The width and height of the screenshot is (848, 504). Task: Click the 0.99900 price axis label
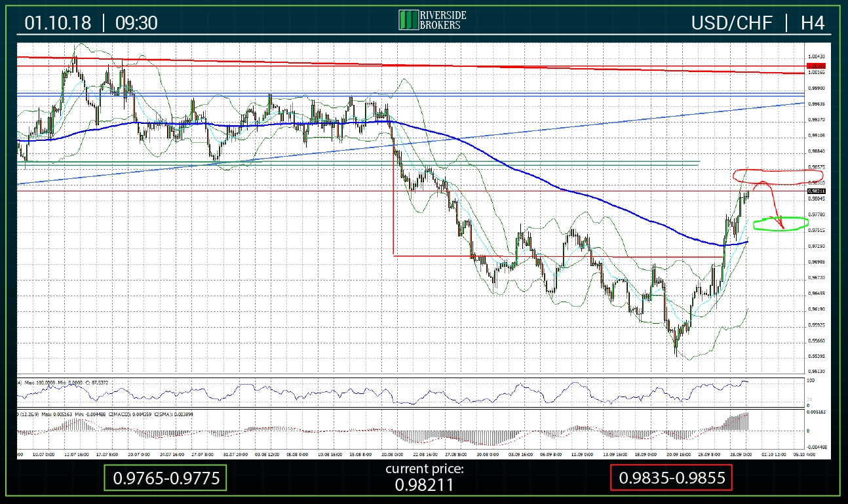[x=817, y=88]
